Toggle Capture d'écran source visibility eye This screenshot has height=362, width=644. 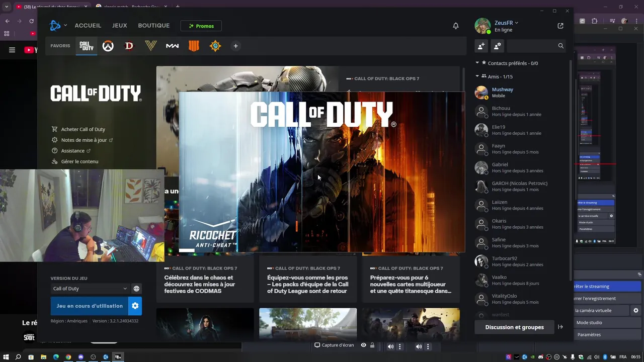coord(363,345)
